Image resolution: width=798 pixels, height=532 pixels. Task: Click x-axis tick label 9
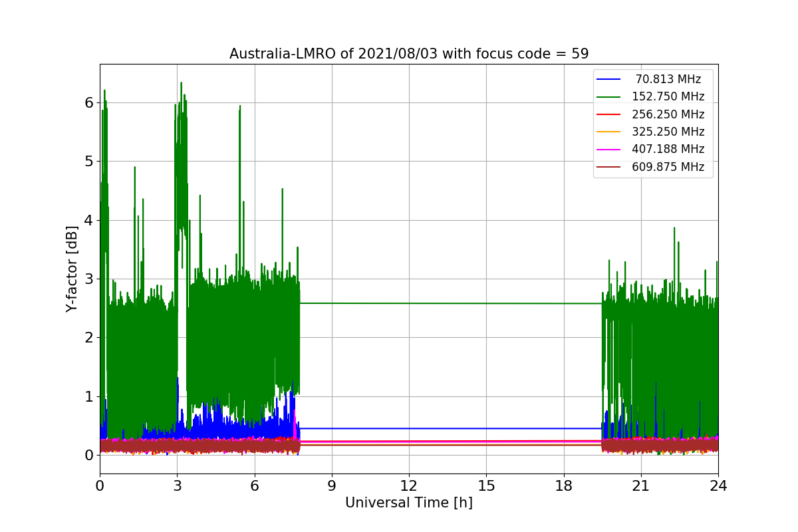coord(332,486)
